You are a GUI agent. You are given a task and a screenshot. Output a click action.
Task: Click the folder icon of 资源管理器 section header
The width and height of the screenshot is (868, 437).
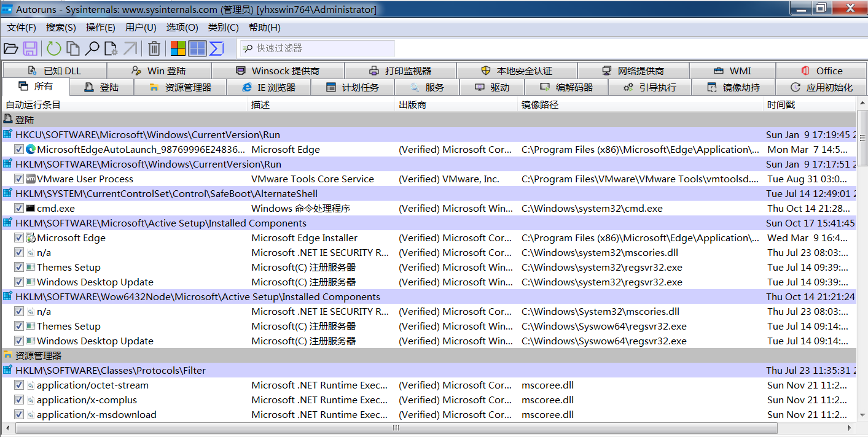pos(8,355)
